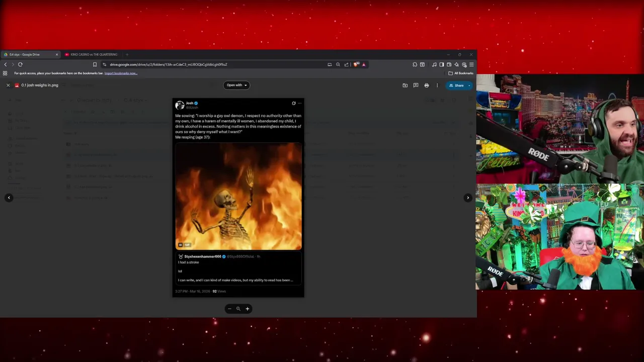Open the Leo AI sparkle icon
This screenshot has height=362, width=644.
(x=456, y=64)
